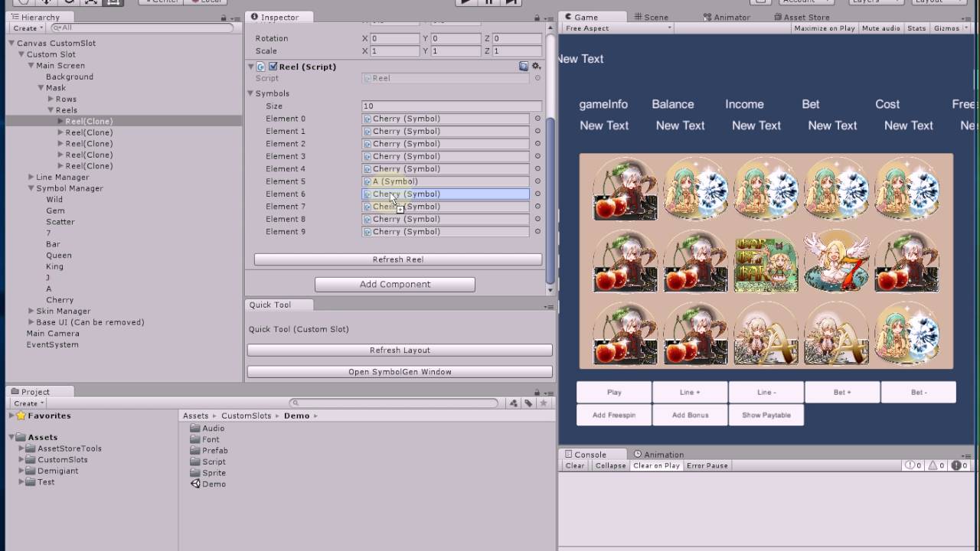Click the save search star icon in Project

[x=544, y=403]
